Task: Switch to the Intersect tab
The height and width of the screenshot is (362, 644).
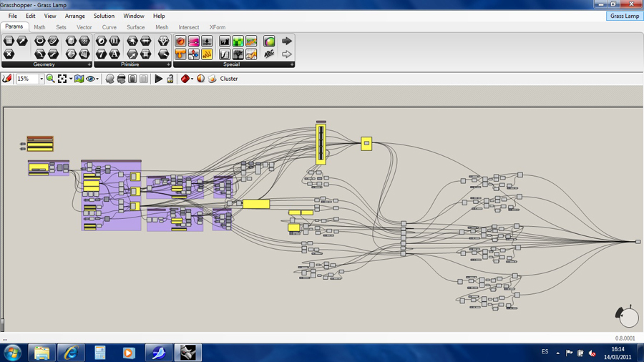Action: (188, 27)
